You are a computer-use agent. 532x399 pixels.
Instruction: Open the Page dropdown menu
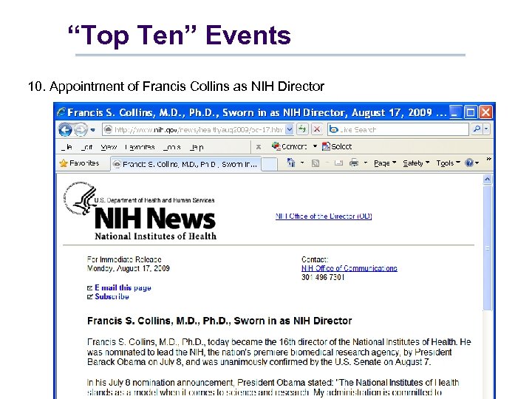(385, 163)
